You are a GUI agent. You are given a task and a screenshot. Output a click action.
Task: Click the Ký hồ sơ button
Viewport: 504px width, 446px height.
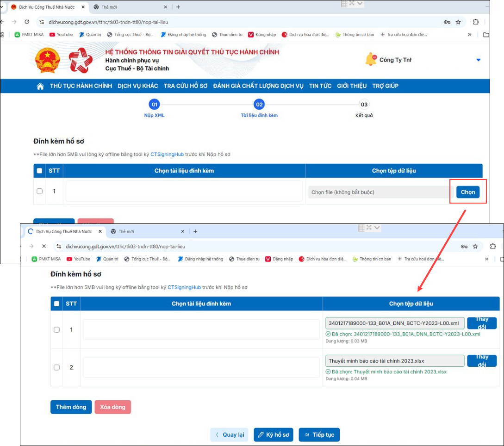tap(273, 435)
